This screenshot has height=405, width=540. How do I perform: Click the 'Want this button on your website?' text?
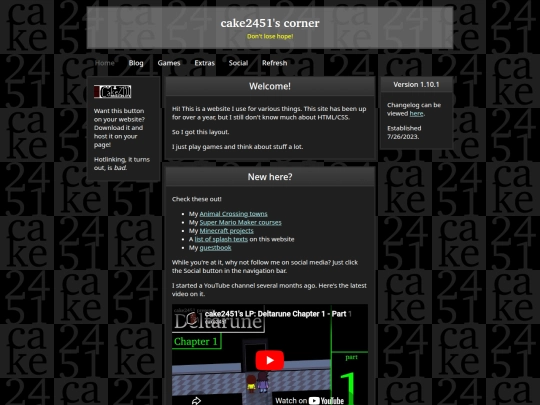[x=119, y=115]
